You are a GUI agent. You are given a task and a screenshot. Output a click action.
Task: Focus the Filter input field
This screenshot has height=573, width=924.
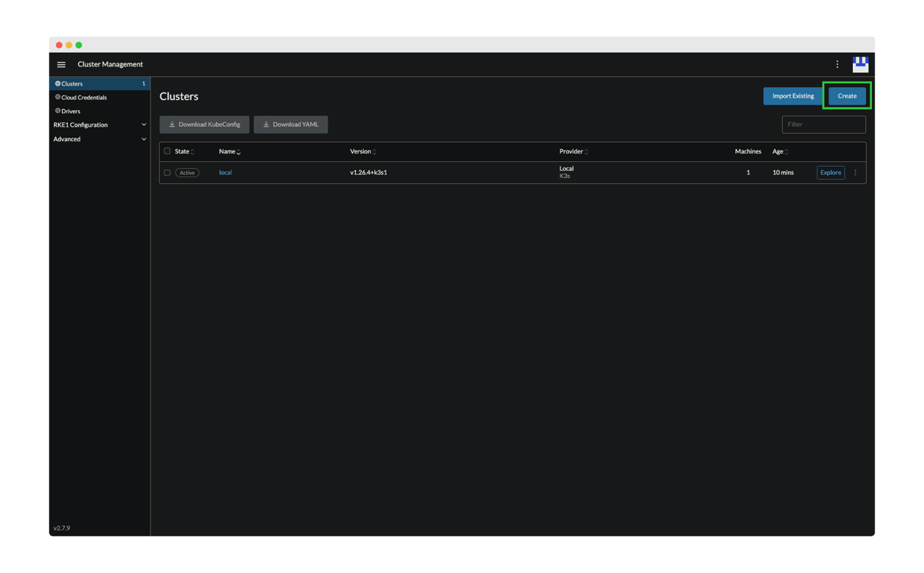point(823,125)
